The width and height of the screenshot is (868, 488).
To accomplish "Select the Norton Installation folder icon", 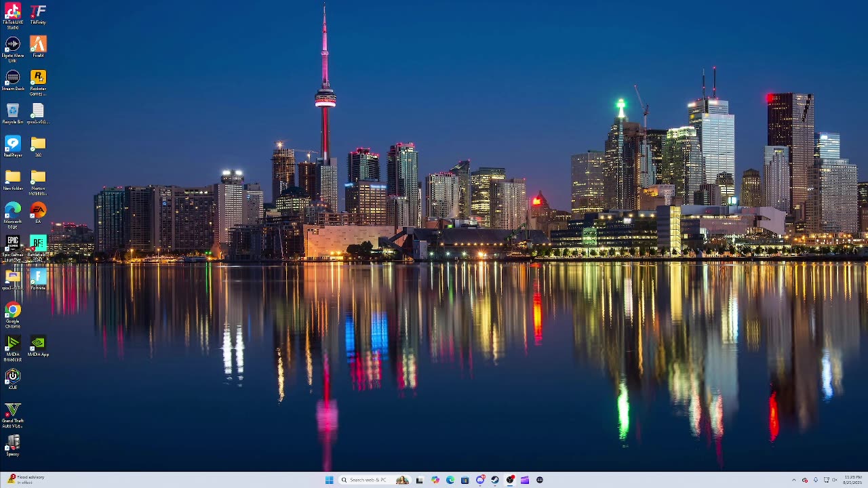I will [x=38, y=182].
